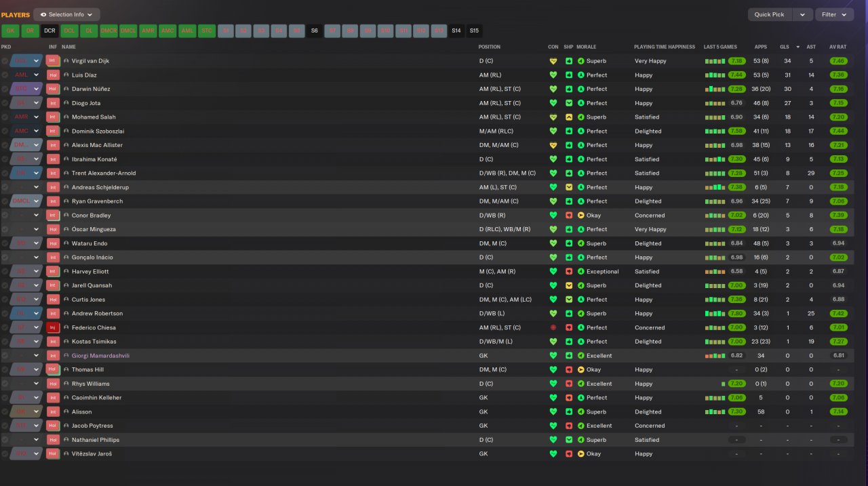Screen dimensions: 868x486
Task: Open Dominik Szoboszlai's player name link
Action: tap(98, 131)
